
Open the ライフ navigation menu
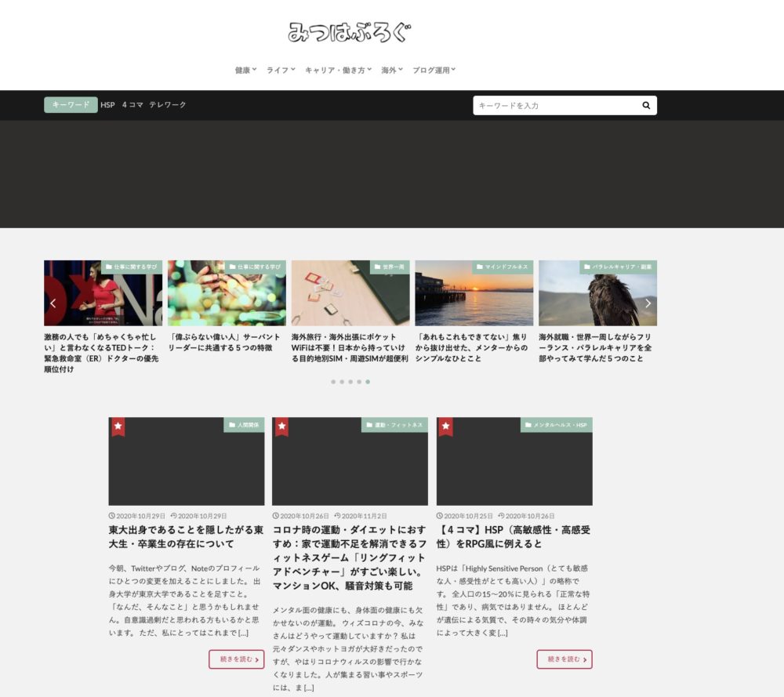tap(281, 70)
